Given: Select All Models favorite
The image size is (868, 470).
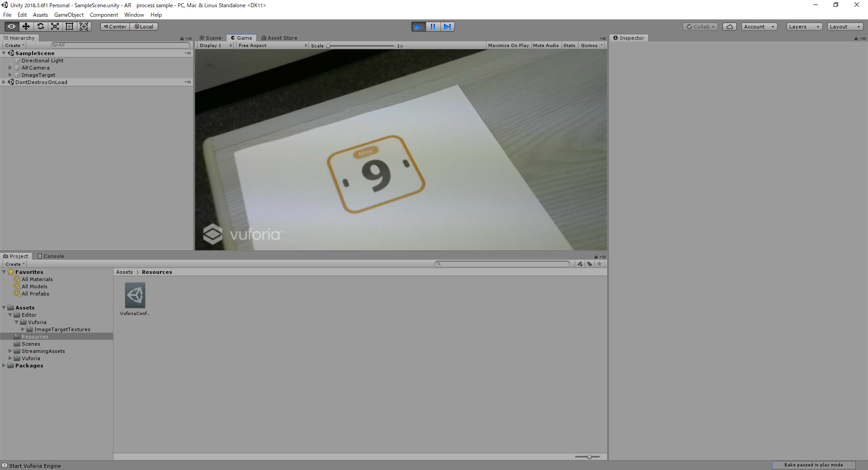Looking at the screenshot, I should click(34, 287).
